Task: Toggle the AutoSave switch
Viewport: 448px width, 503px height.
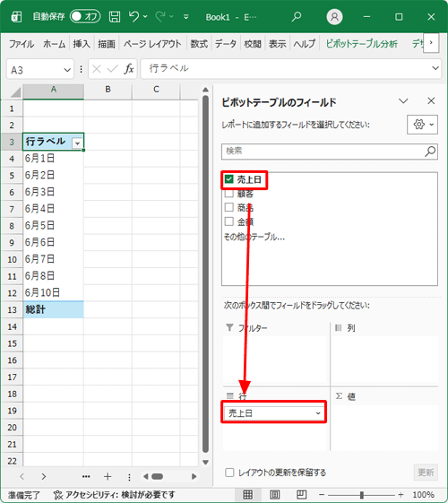Action: pyautogui.click(x=85, y=17)
